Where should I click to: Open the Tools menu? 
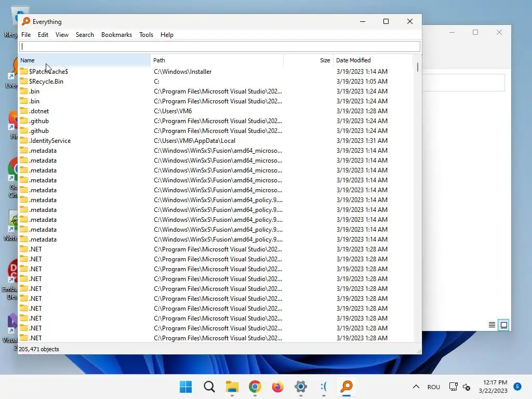click(146, 35)
